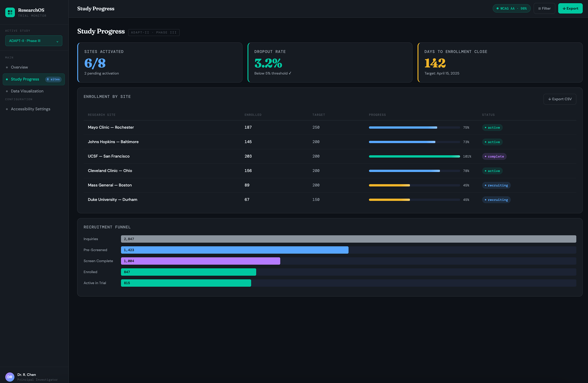This screenshot has height=383, width=588.
Task: Click the 6 sites badge
Action: [x=53, y=79]
